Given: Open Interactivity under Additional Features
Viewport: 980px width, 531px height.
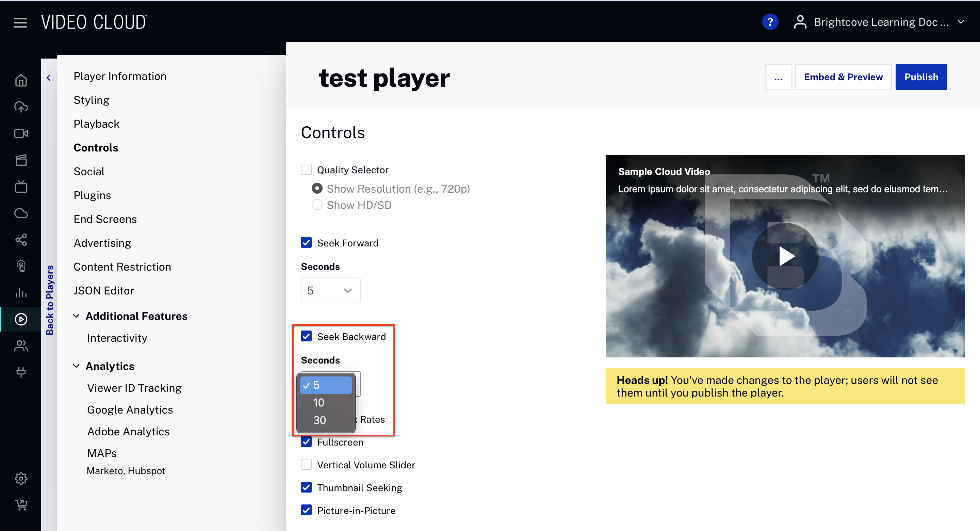Looking at the screenshot, I should pos(117,338).
